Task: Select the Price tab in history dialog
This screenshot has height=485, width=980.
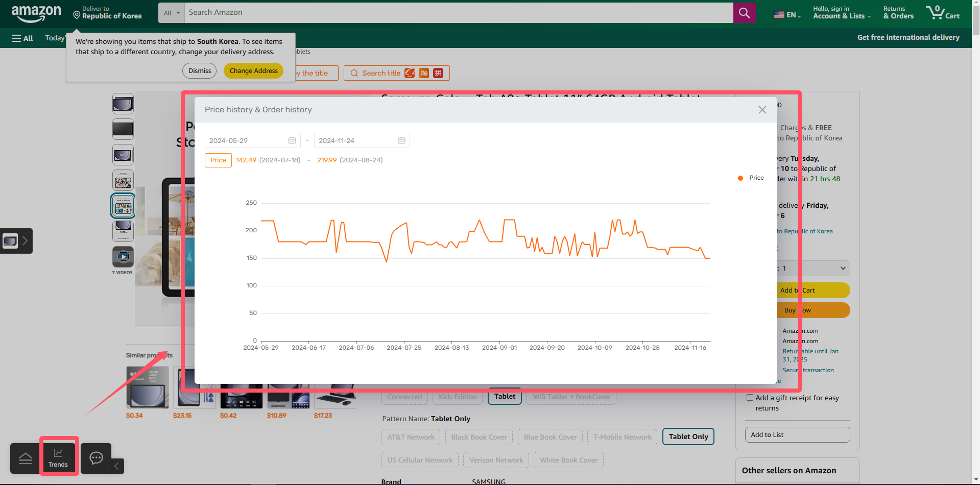Action: pos(218,160)
